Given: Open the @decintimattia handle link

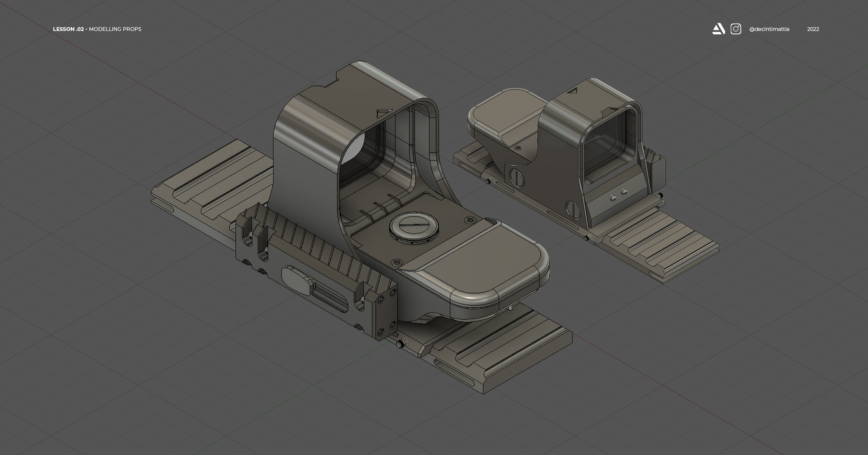Looking at the screenshot, I should (x=769, y=29).
